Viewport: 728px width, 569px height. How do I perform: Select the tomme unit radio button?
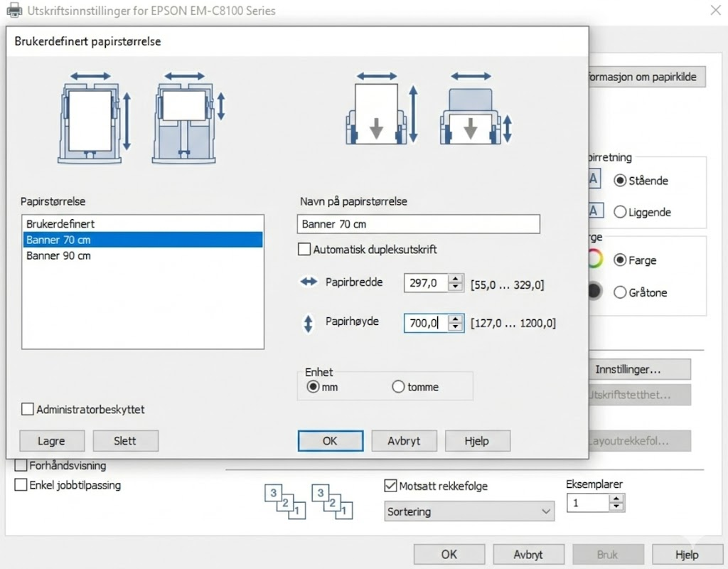point(398,387)
